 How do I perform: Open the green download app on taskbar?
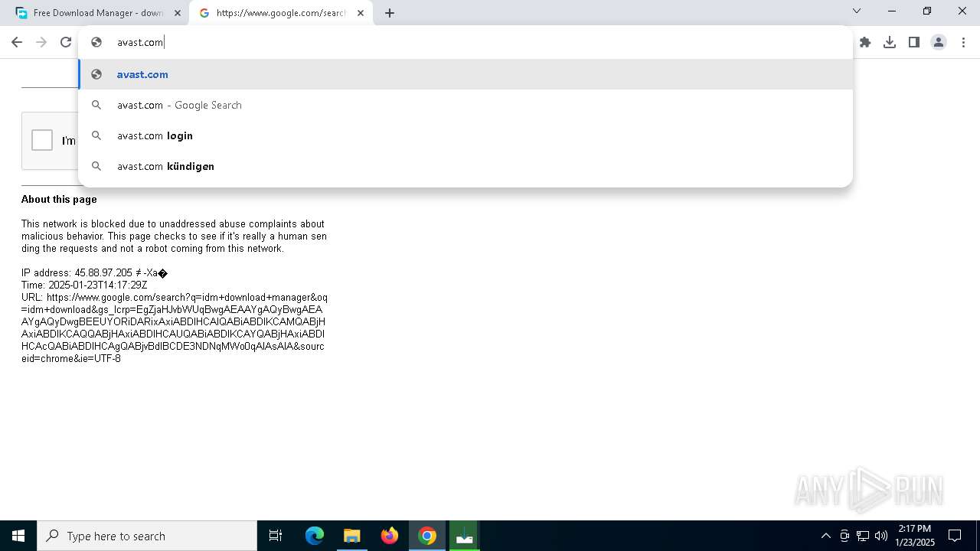465,536
